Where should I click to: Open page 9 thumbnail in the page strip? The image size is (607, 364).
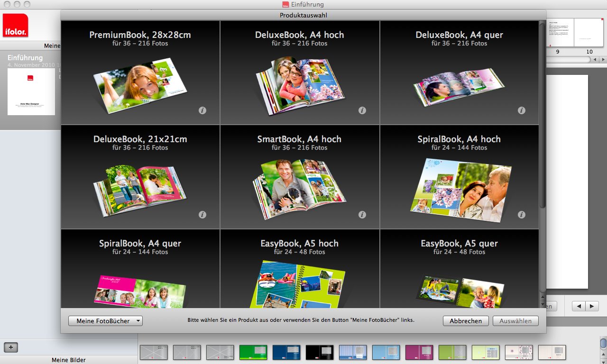coord(560,33)
